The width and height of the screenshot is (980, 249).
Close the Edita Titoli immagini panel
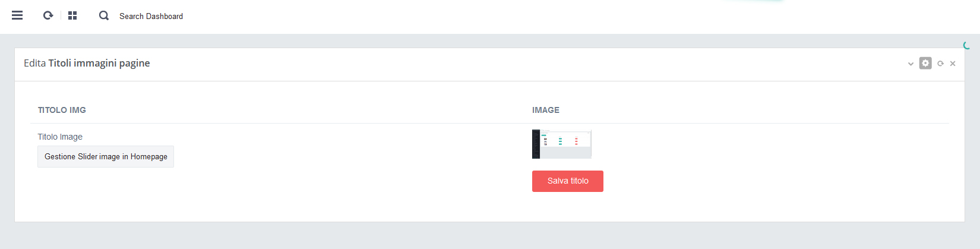coord(953,64)
